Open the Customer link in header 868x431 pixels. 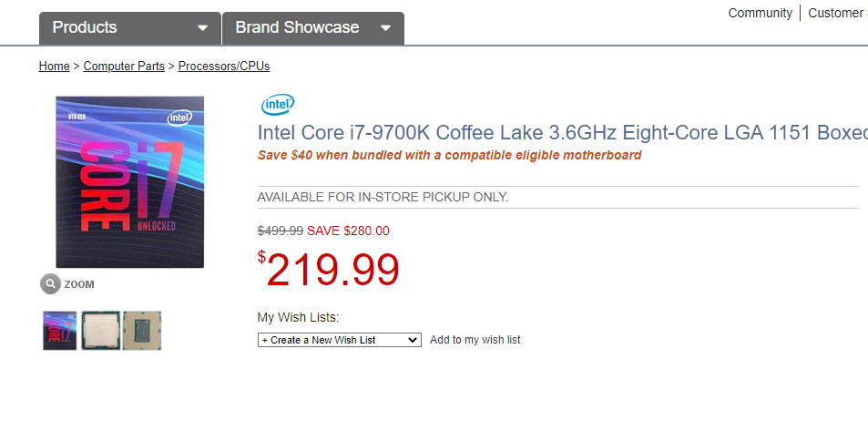pos(836,13)
